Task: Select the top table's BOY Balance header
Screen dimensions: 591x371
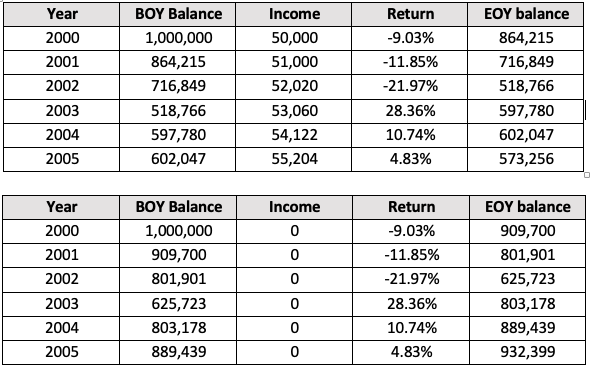Action: [178, 14]
